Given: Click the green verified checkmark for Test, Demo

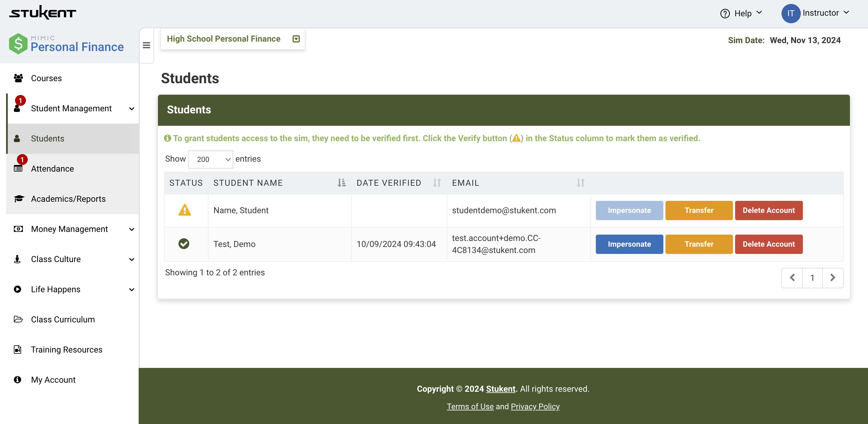Looking at the screenshot, I should click(184, 244).
